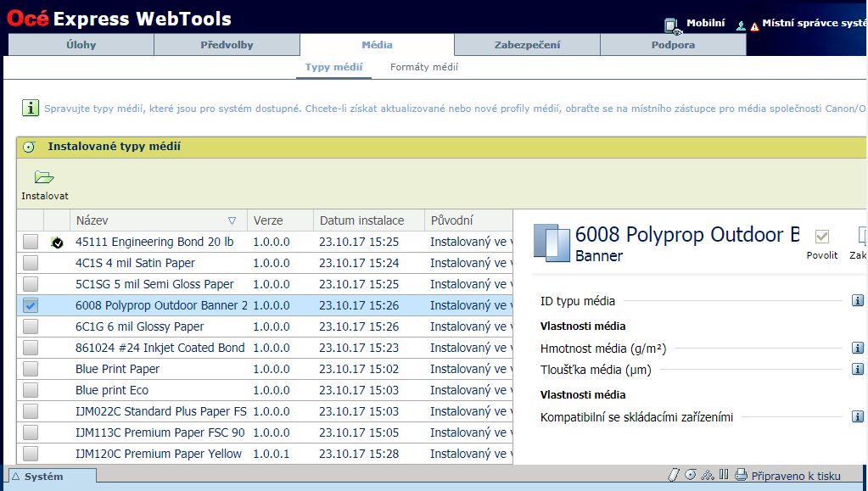Check the Blue Print Paper checkbox

31,369
